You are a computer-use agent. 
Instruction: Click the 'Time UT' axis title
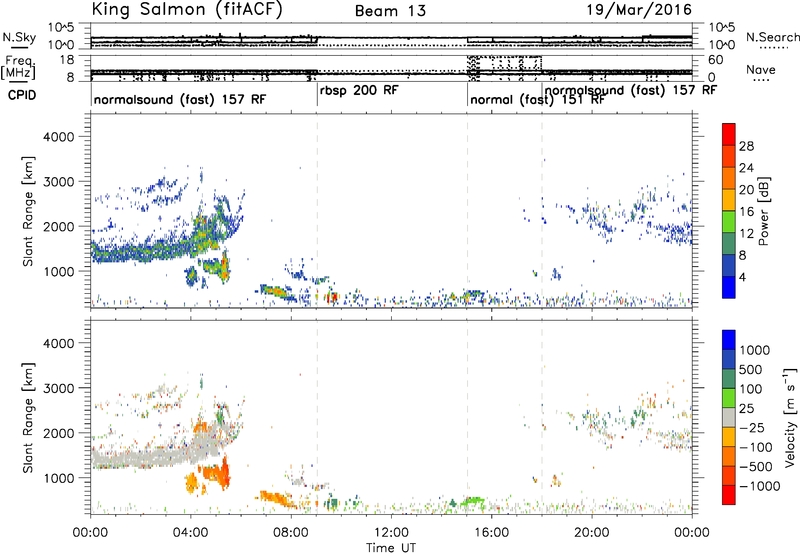tap(391, 547)
